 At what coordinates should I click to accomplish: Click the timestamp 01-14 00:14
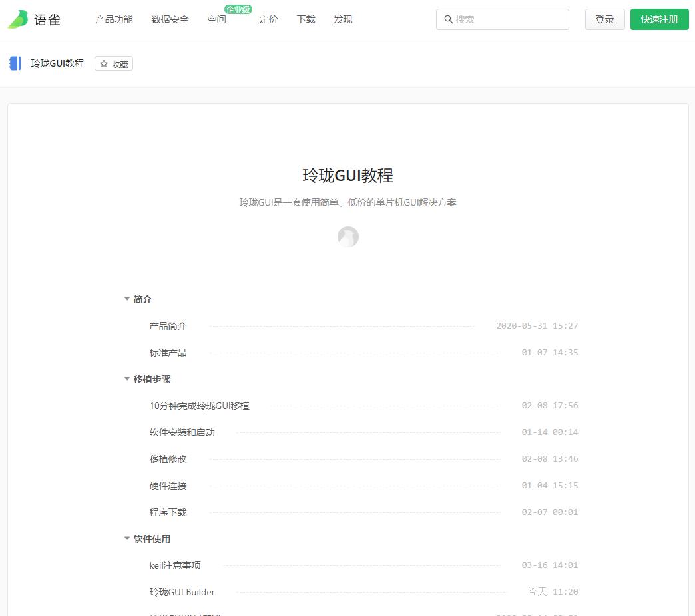550,432
